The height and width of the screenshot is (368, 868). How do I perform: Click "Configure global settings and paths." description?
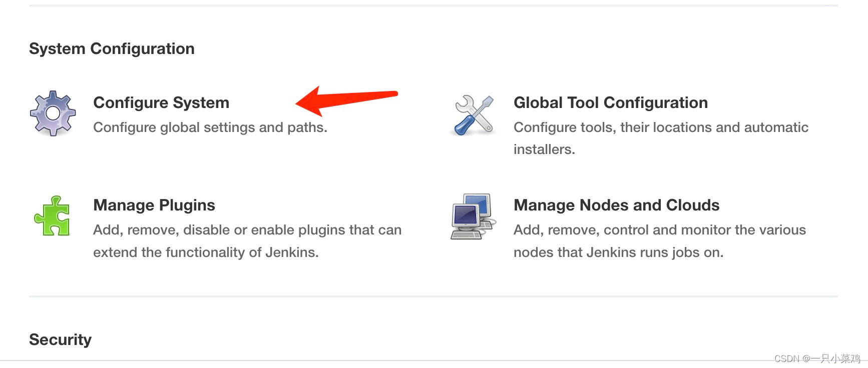(210, 127)
